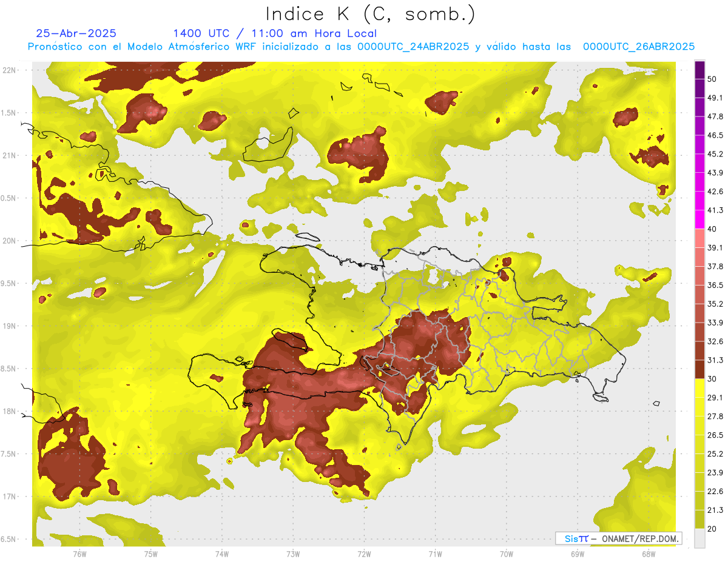The width and height of the screenshot is (728, 562).
Task: Click the "42.6" colorbar value
Action: click(x=715, y=192)
